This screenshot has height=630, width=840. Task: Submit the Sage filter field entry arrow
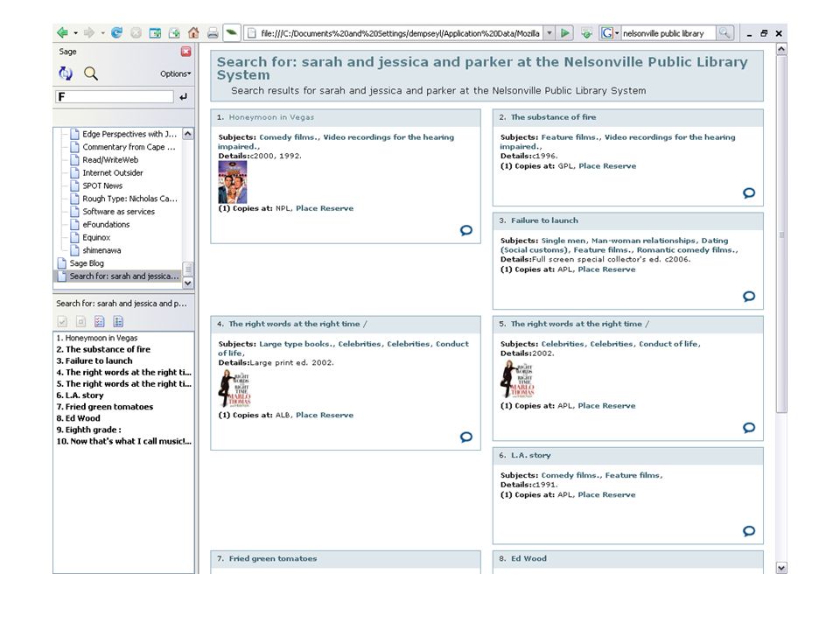[184, 97]
